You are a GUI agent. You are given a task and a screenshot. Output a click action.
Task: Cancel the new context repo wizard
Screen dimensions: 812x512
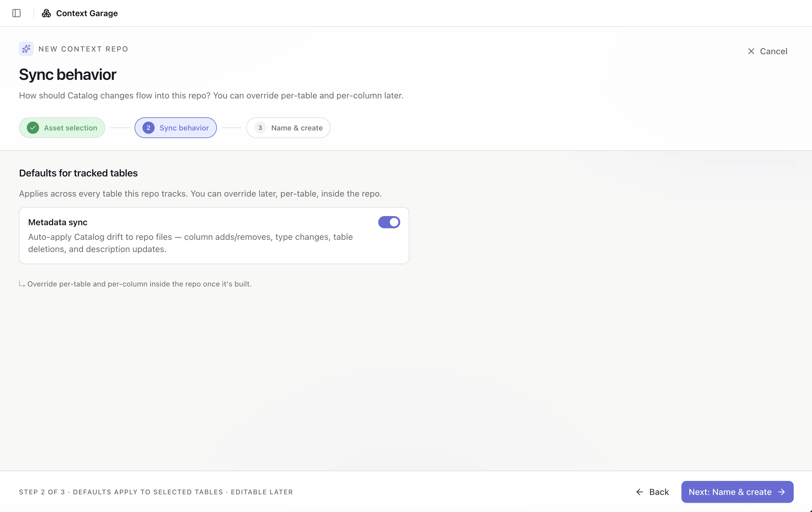click(x=767, y=51)
